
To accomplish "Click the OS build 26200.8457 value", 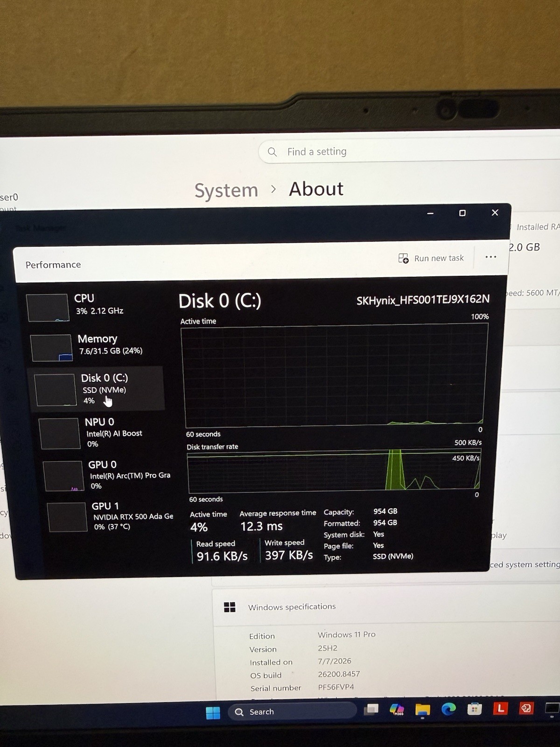I will 339,674.
